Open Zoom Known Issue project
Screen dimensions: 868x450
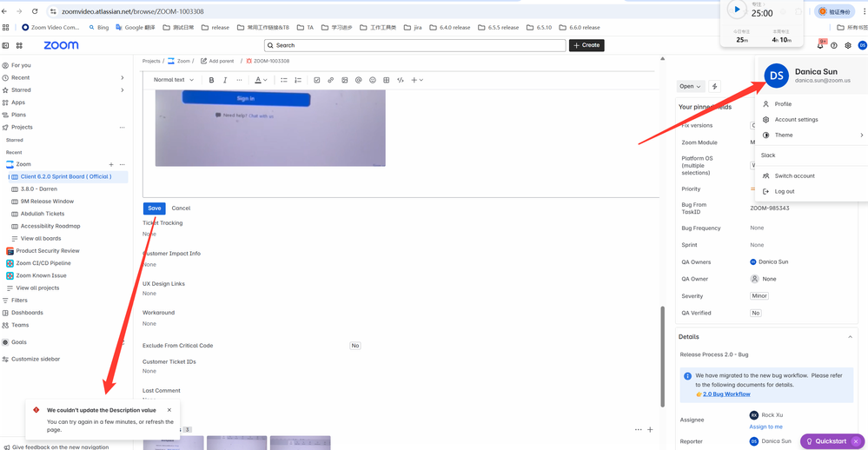click(x=41, y=275)
